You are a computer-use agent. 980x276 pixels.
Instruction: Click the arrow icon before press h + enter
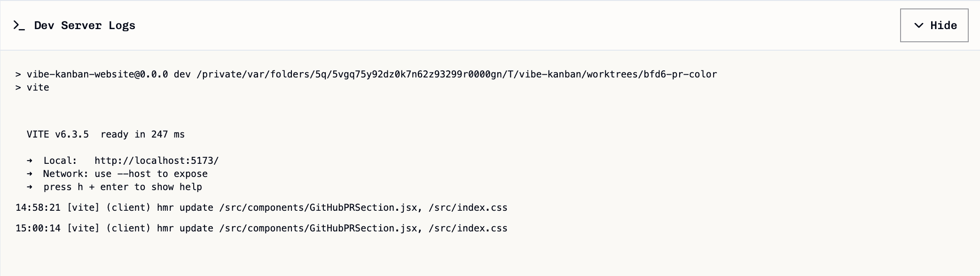30,187
